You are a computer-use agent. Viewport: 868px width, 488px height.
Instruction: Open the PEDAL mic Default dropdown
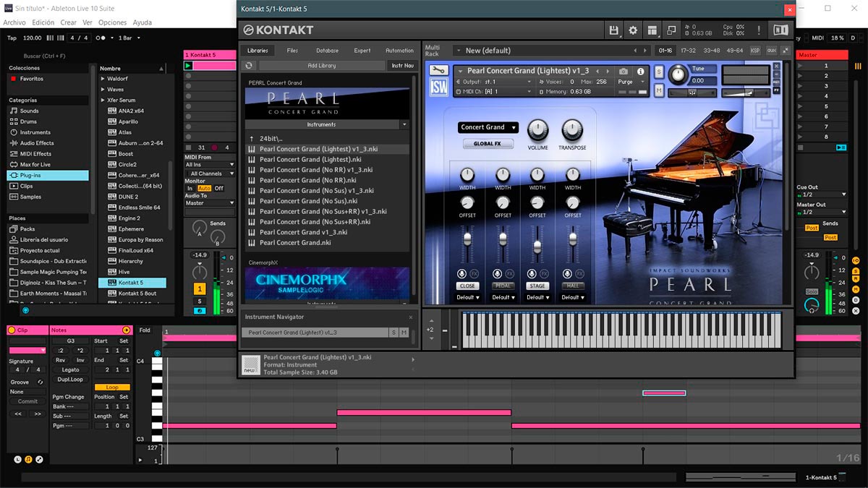tap(503, 297)
